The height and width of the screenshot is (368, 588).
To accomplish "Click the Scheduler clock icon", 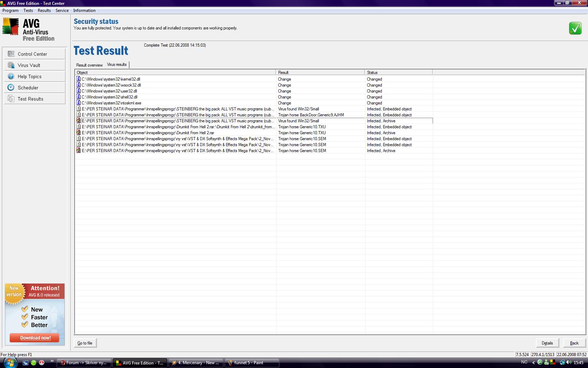I will [x=11, y=88].
